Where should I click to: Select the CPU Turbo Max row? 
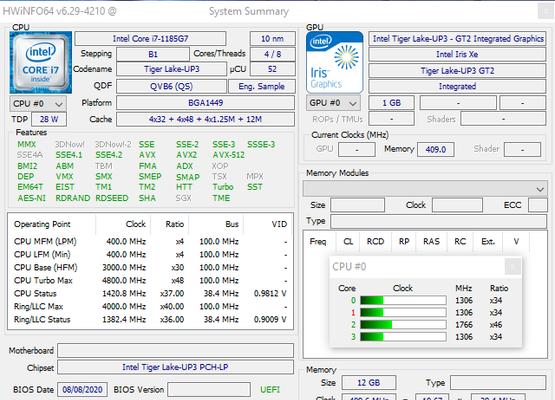[150, 280]
